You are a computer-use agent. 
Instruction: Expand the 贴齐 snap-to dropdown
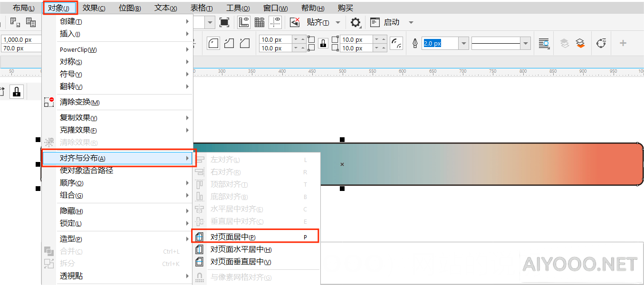coord(338,22)
